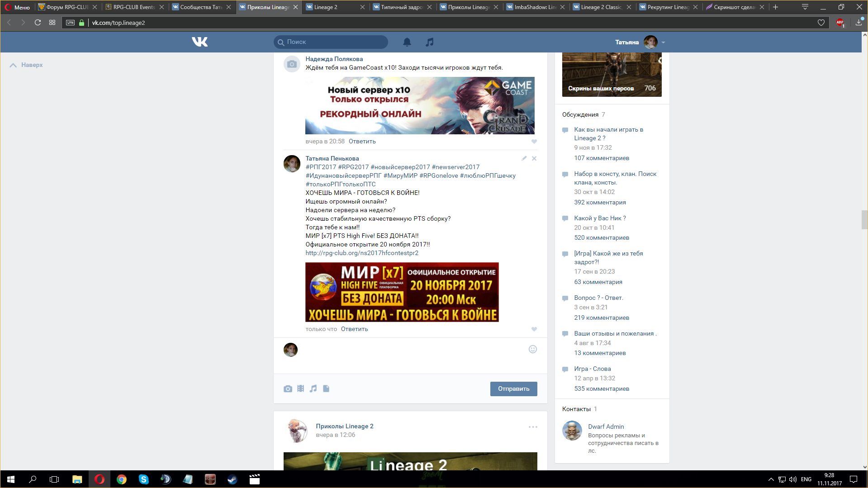
Task: Switch to Типичный задрот tab
Action: click(x=402, y=7)
